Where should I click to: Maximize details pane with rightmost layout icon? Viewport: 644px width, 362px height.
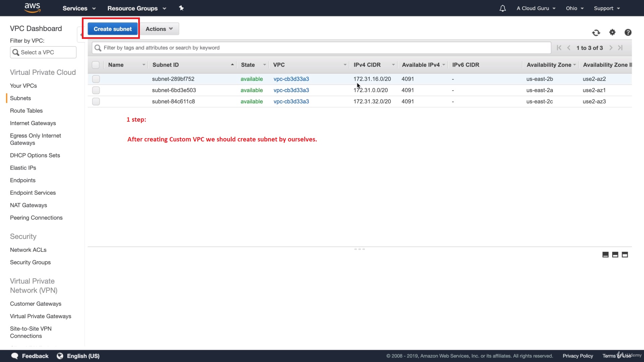625,255
